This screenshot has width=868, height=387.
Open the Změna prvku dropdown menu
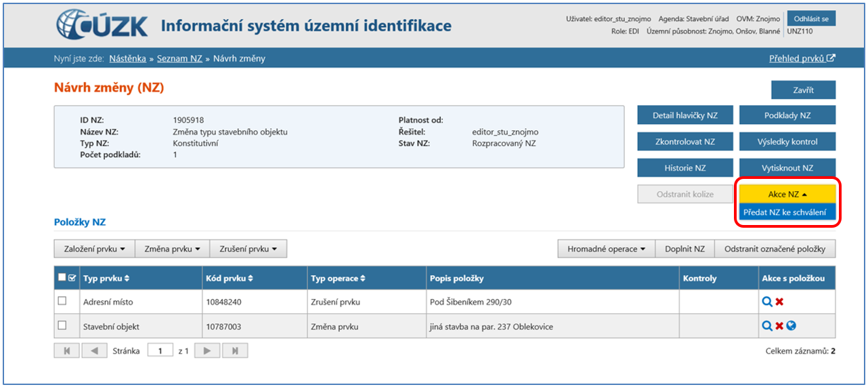pyautogui.click(x=172, y=249)
